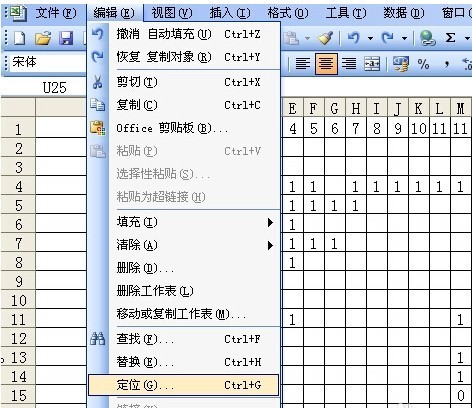
Task: Open the 格式(O) menu
Action: [x=288, y=13]
